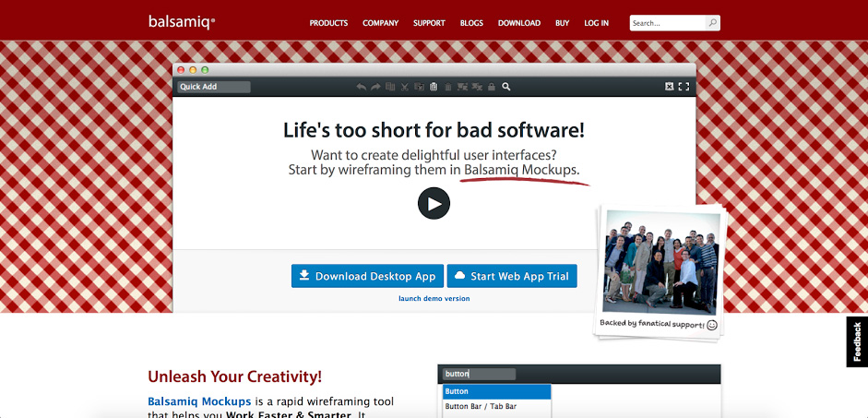This screenshot has width=868, height=418.
Task: Click the trash delete icon
Action: [448, 87]
